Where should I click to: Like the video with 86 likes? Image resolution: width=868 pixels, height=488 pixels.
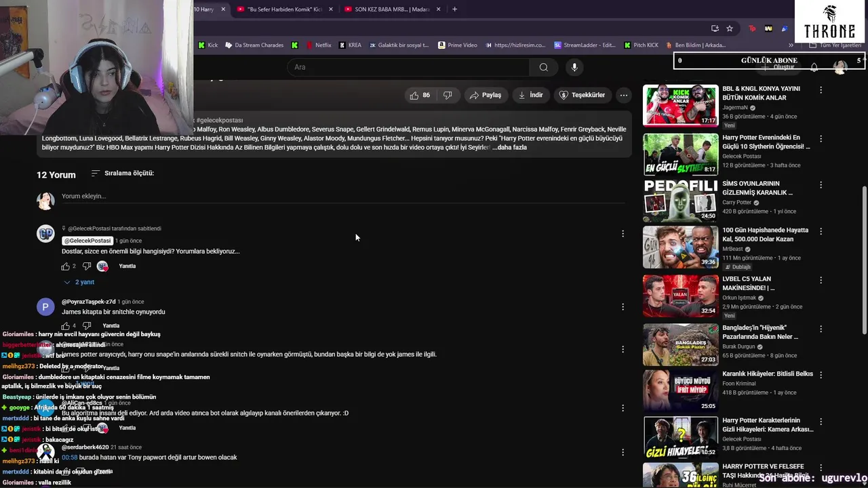[x=420, y=95]
